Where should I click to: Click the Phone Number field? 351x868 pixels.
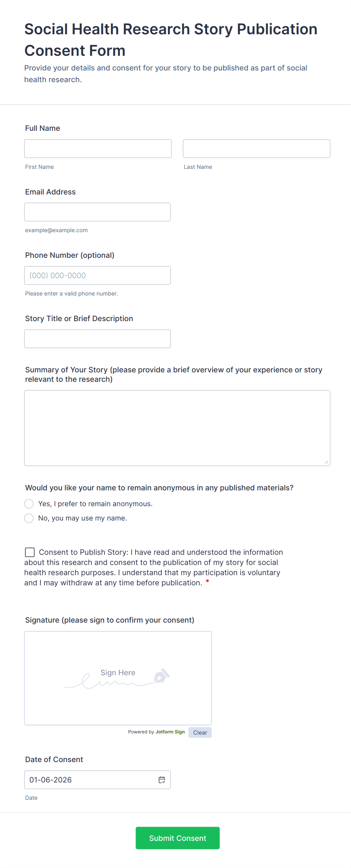[x=97, y=276]
